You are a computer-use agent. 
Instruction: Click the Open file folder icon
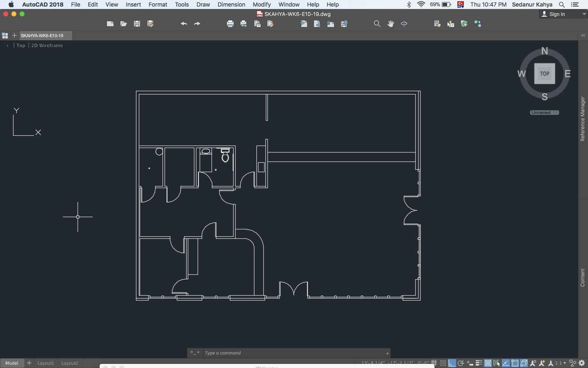tap(123, 24)
